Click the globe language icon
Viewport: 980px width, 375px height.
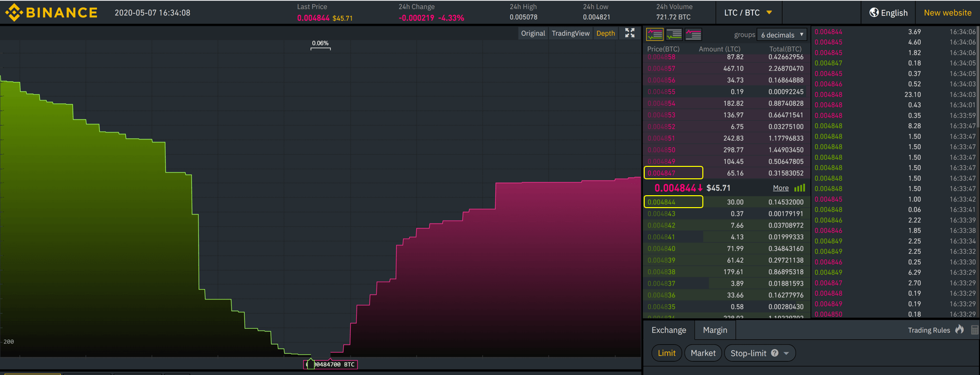point(874,13)
